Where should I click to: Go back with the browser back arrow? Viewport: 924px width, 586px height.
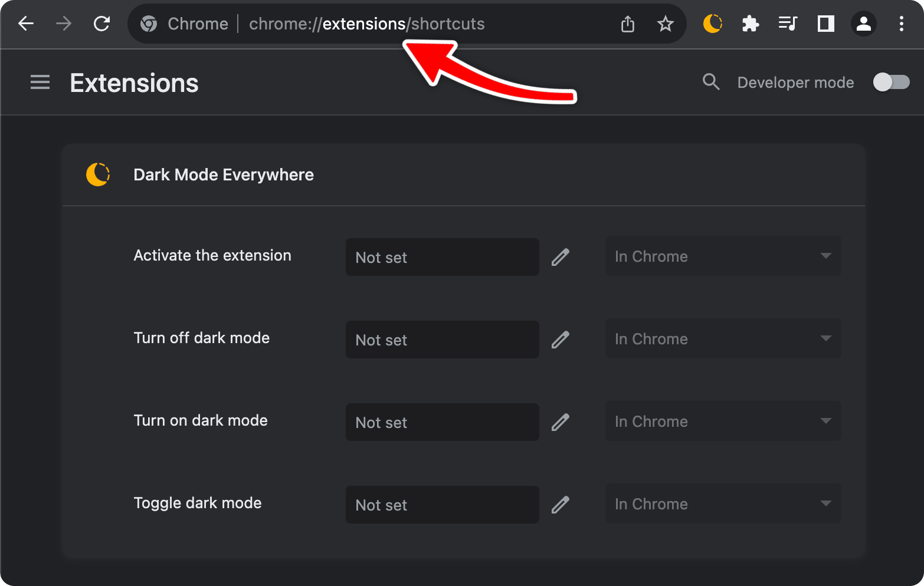26,24
